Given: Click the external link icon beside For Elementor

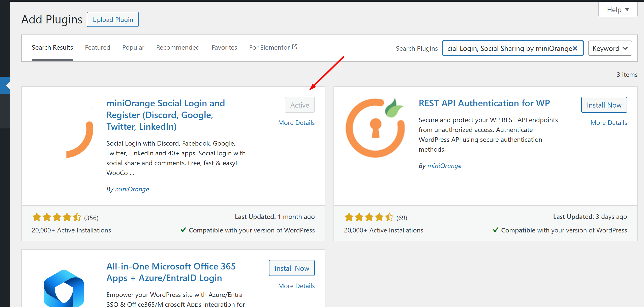Looking at the screenshot, I should tap(295, 47).
